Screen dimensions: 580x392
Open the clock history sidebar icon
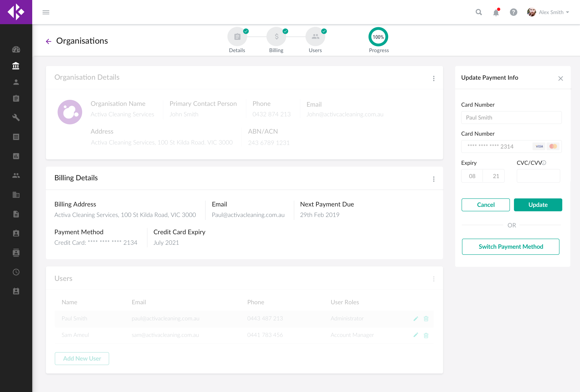(16, 272)
